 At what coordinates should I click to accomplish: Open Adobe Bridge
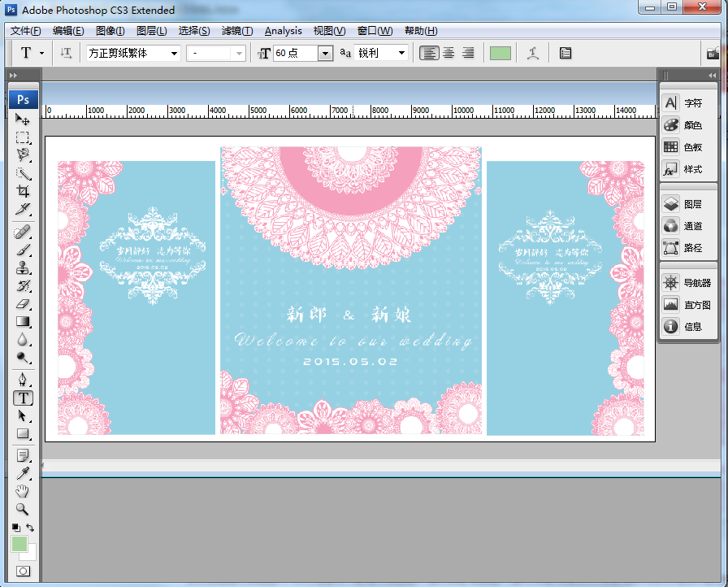tap(713, 54)
